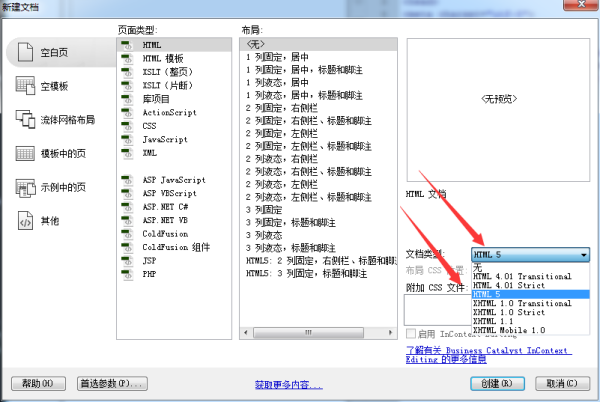Click the layout list's left scroll arrow
This screenshot has width=600, height=402.
pyautogui.click(x=246, y=332)
